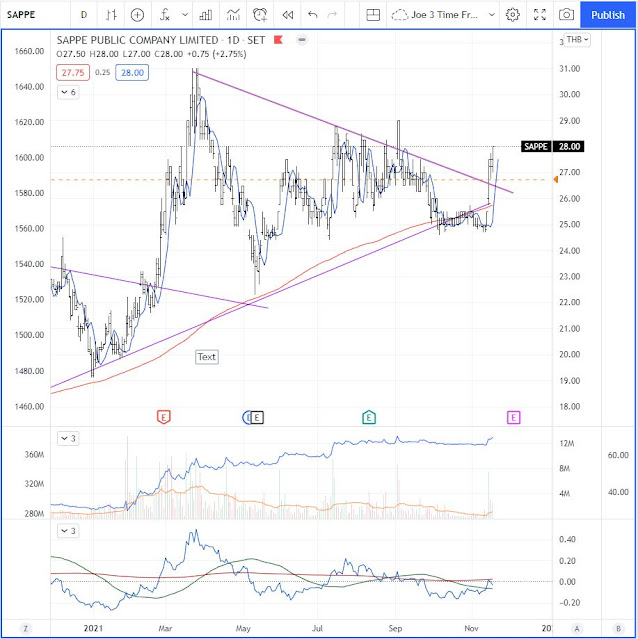
Task: Open indicator templates icon
Action: (233, 15)
